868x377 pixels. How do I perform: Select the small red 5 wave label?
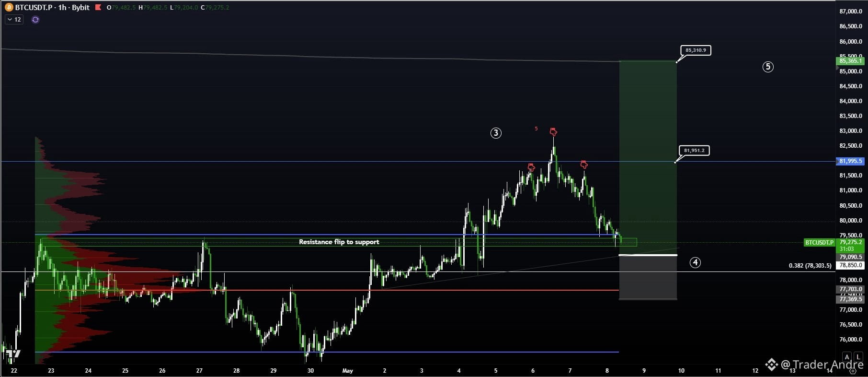pyautogui.click(x=536, y=129)
